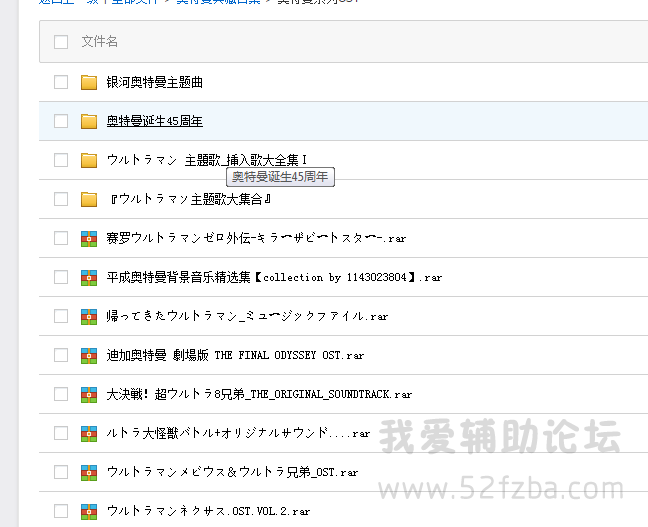Check the box for 奥特曼诞生45周年 folder
This screenshot has width=648, height=527.
coord(61,121)
